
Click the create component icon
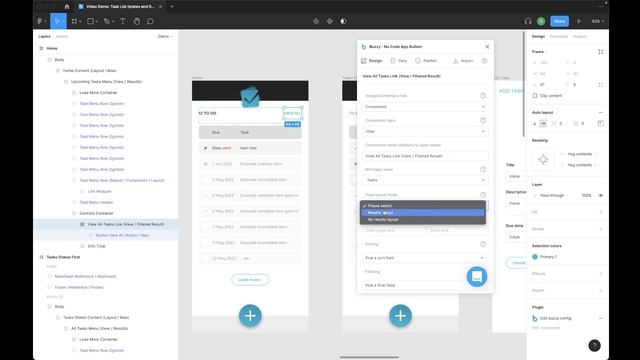pyautogui.click(x=329, y=21)
